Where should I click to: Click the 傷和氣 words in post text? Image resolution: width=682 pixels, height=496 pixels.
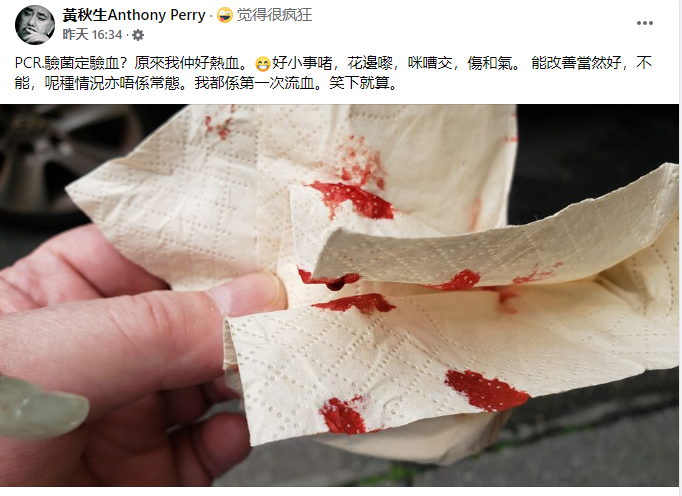tap(490, 63)
